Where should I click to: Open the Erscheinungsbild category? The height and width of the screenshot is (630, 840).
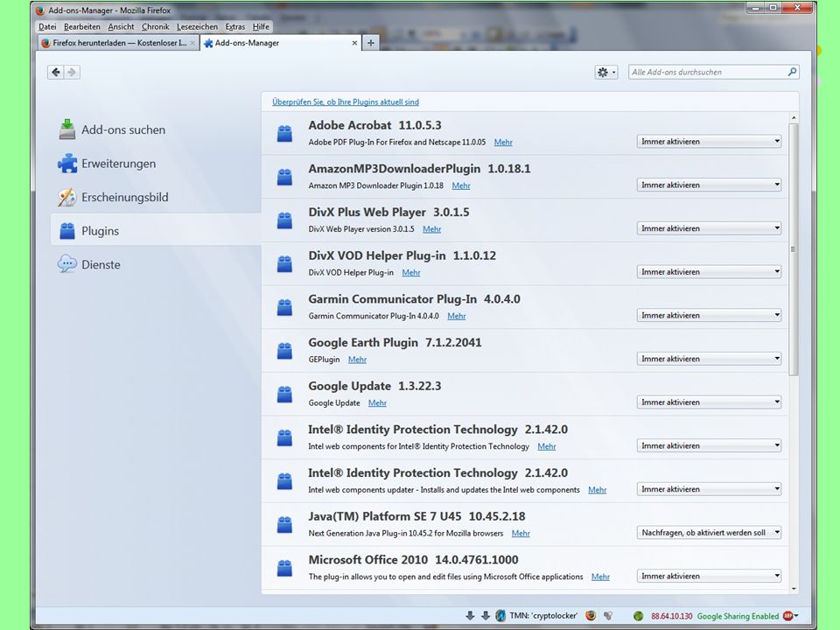pos(113,197)
